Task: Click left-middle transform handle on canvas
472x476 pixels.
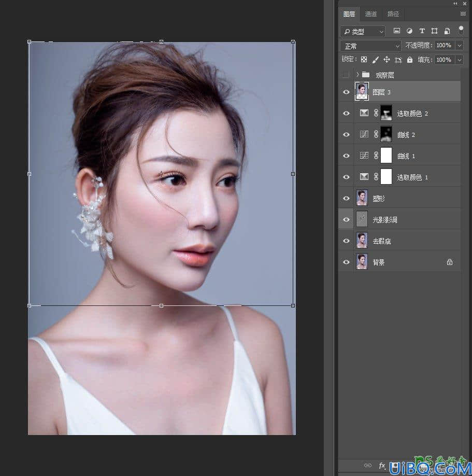Action: point(30,174)
